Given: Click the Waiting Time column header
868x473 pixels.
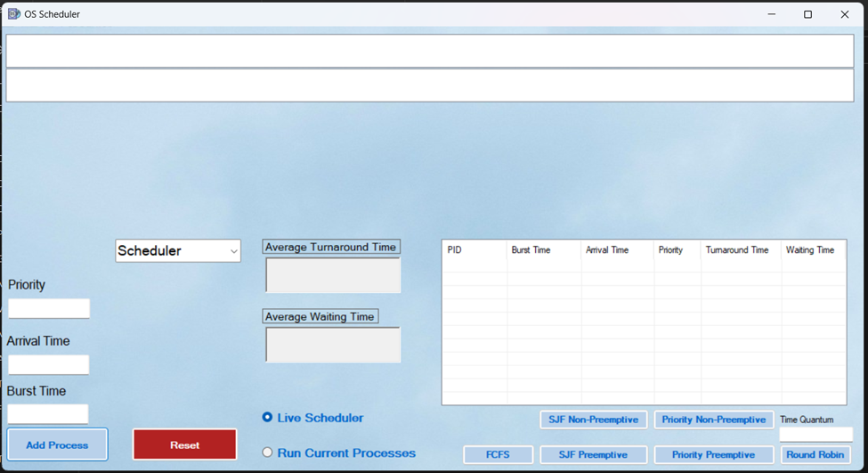Looking at the screenshot, I should [x=813, y=250].
